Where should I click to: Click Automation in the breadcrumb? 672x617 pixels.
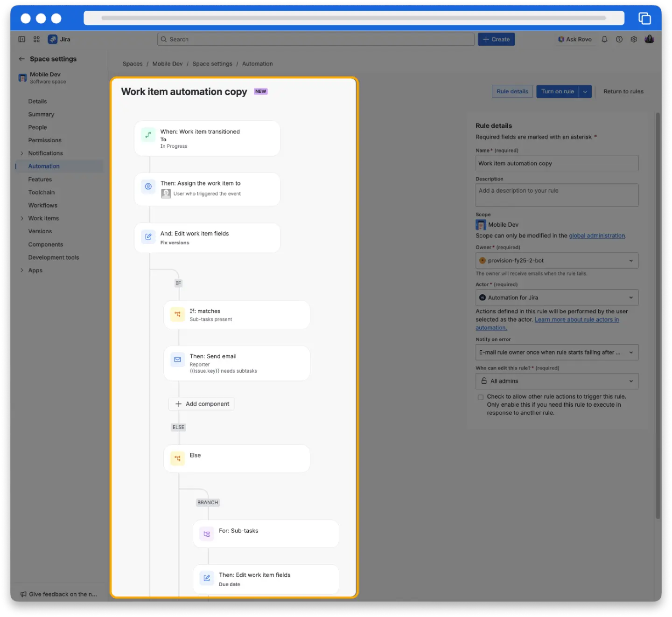(x=258, y=64)
